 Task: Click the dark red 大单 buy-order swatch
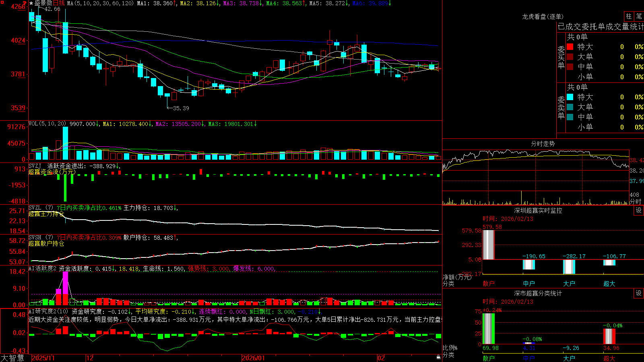570,57
